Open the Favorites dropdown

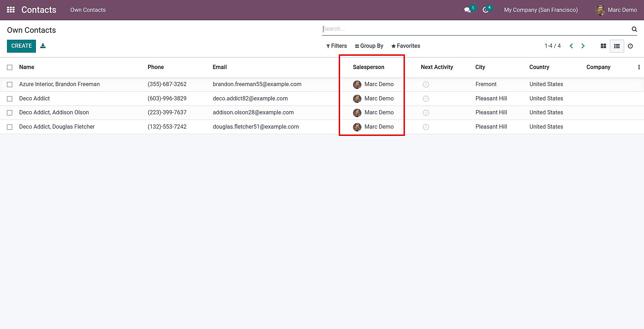pyautogui.click(x=406, y=46)
